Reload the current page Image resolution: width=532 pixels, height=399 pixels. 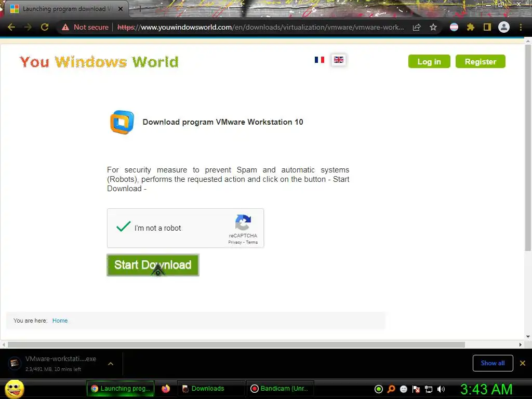coord(45,27)
